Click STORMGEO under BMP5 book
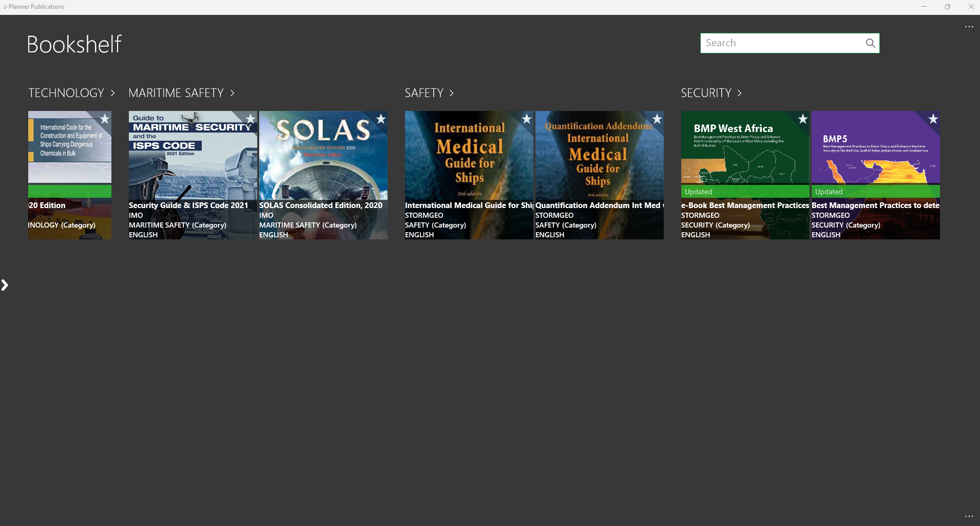 [x=831, y=215]
